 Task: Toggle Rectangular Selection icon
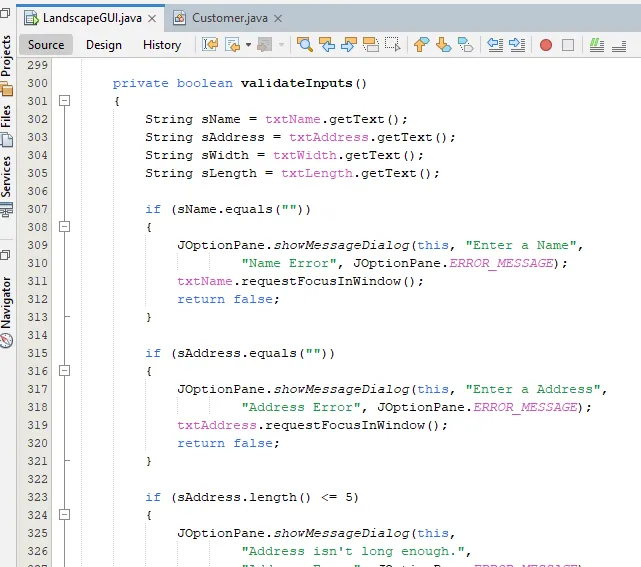393,45
